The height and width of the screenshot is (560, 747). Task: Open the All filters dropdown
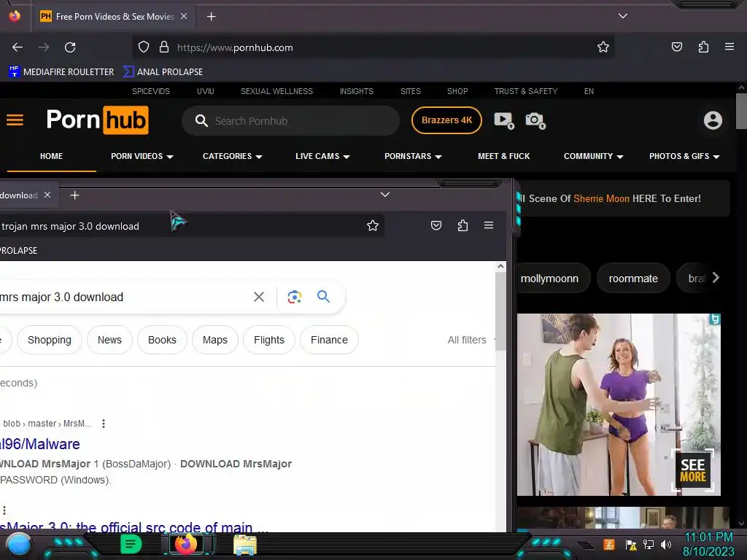(471, 340)
